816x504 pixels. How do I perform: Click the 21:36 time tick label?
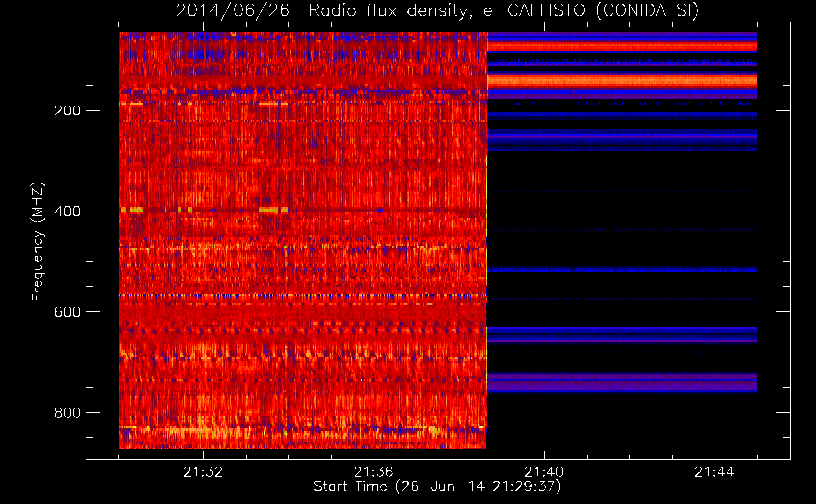(373, 472)
